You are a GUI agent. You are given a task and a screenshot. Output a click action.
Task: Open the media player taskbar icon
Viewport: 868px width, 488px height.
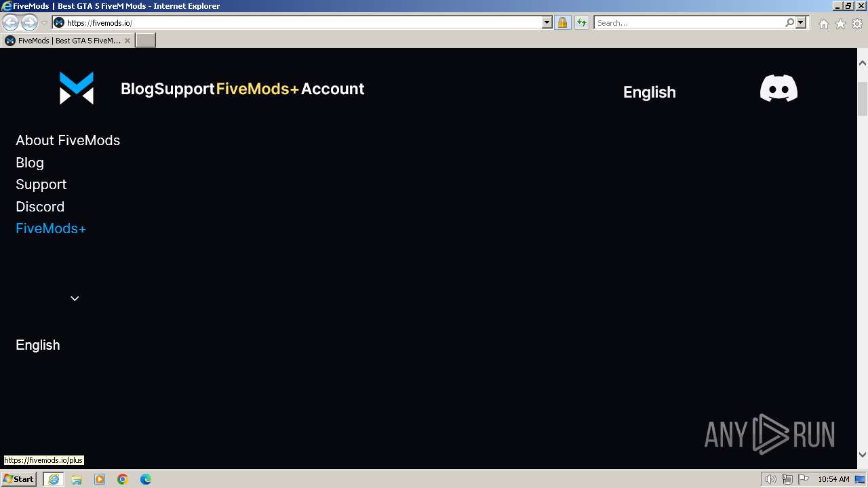100,479
